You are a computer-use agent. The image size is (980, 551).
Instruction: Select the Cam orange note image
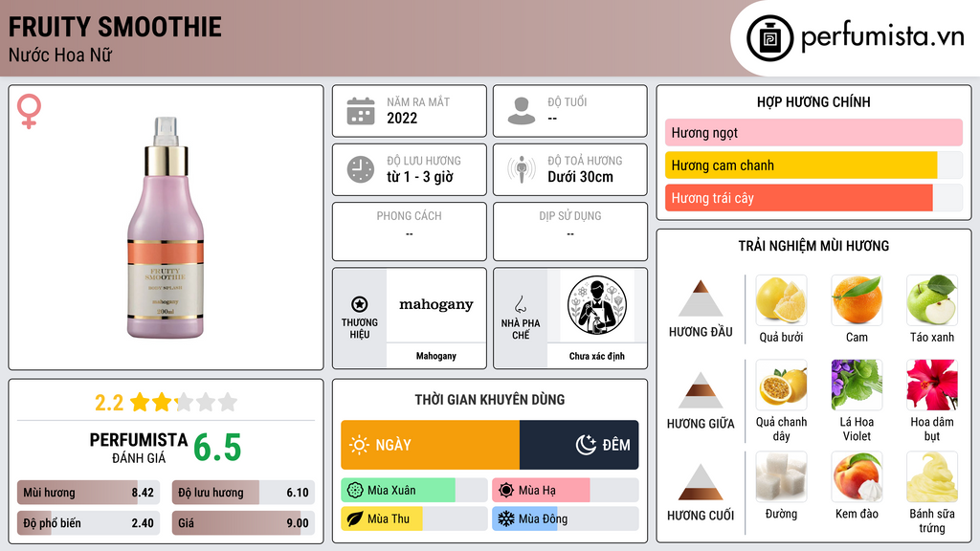click(x=857, y=299)
